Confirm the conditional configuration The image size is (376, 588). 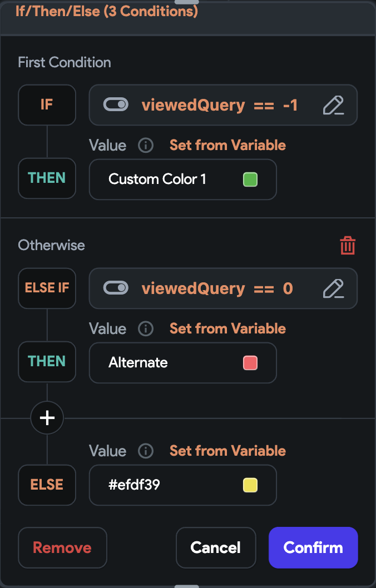pos(313,547)
